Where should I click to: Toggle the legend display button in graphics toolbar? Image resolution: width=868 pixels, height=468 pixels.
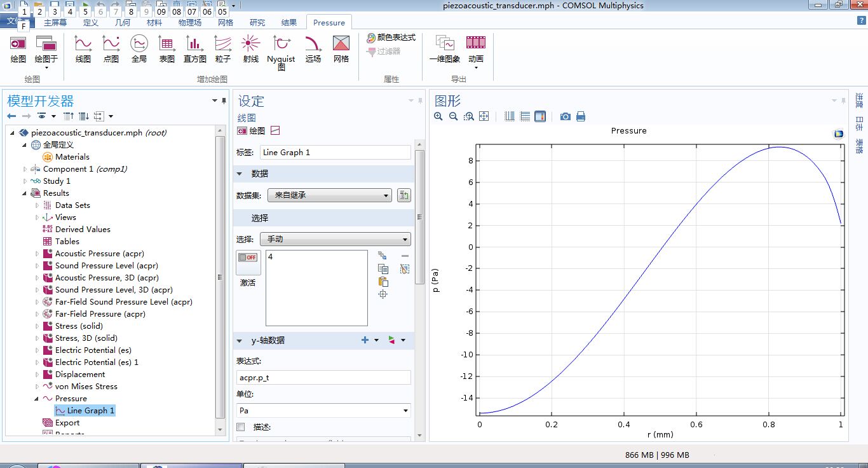(x=540, y=116)
